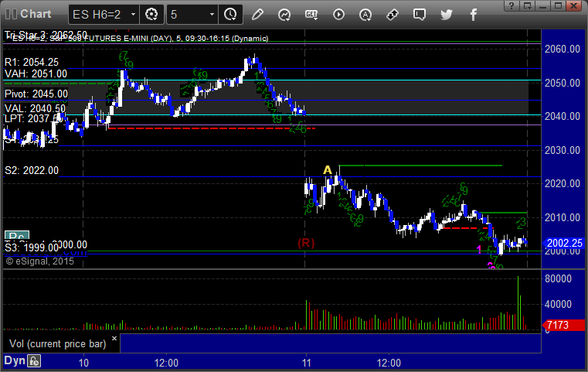The height and width of the screenshot is (372, 588).
Task: Maximize the chart window
Action: pos(559,5)
